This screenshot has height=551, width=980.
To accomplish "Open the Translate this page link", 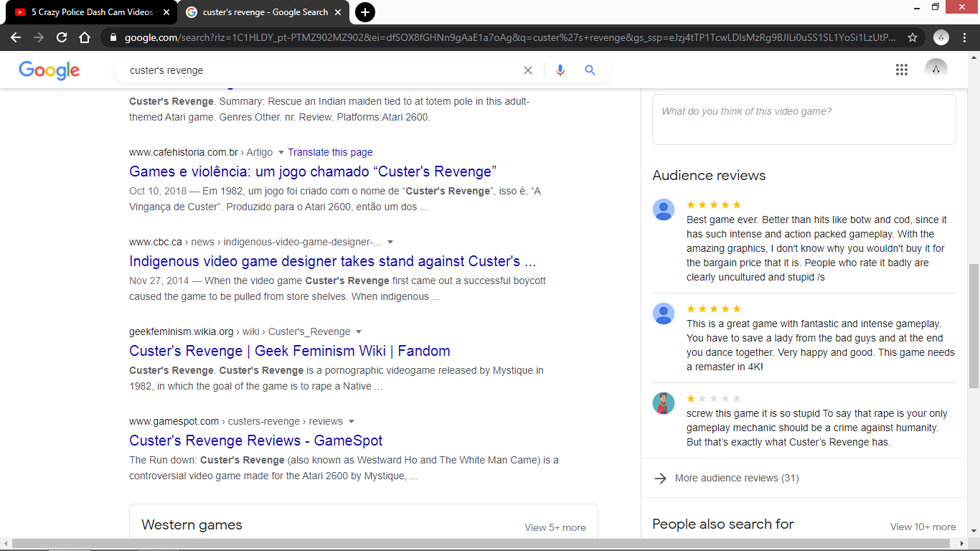I will (x=330, y=152).
